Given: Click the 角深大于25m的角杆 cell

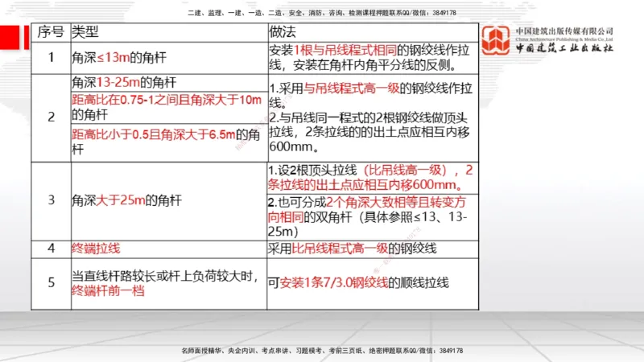Looking at the screenshot, I should click(x=169, y=200).
